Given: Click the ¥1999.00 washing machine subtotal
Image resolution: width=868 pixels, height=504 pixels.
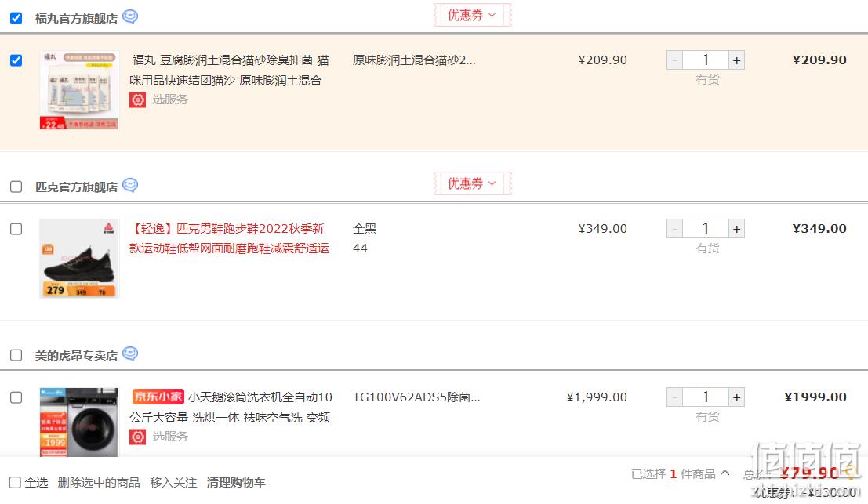Looking at the screenshot, I should pos(815,397).
